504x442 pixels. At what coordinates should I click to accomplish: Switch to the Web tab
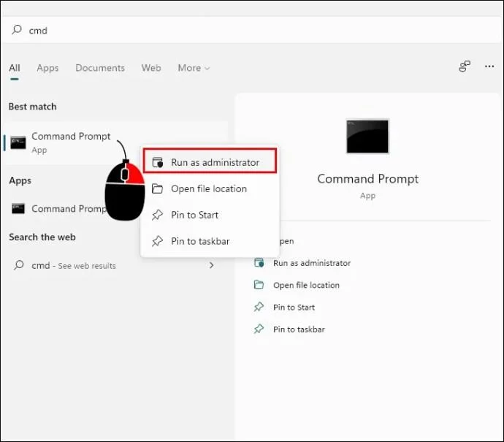tap(151, 68)
